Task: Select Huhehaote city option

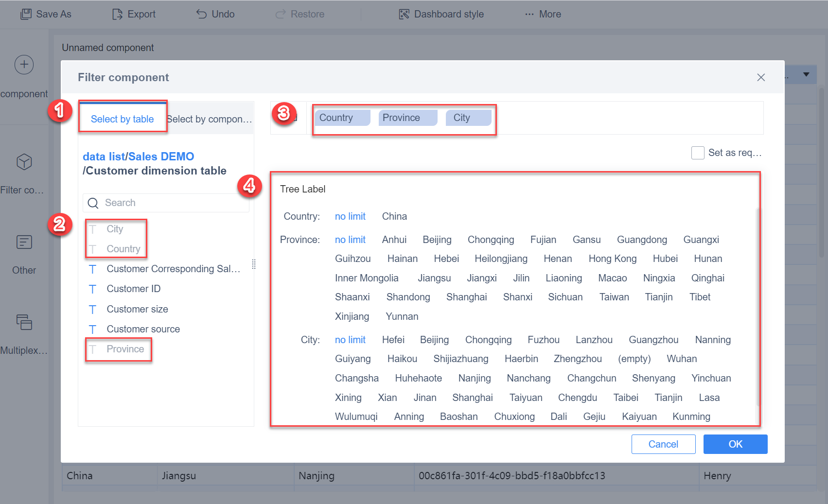Action: click(x=418, y=378)
